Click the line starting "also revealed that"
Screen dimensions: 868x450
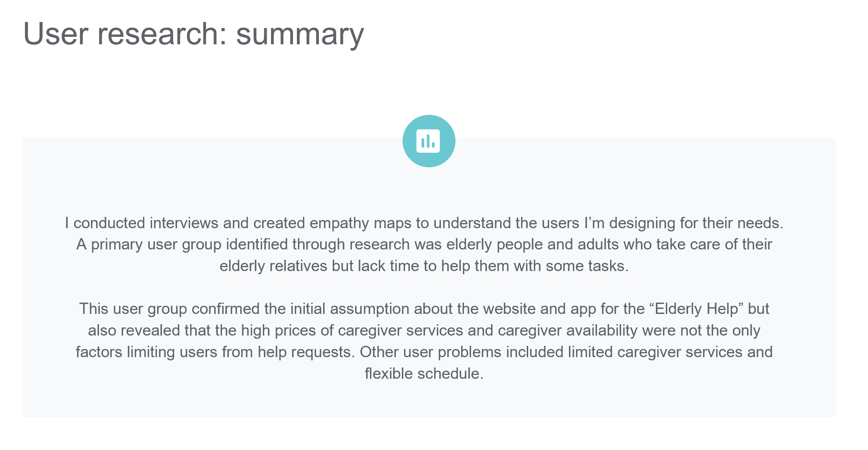[424, 331]
